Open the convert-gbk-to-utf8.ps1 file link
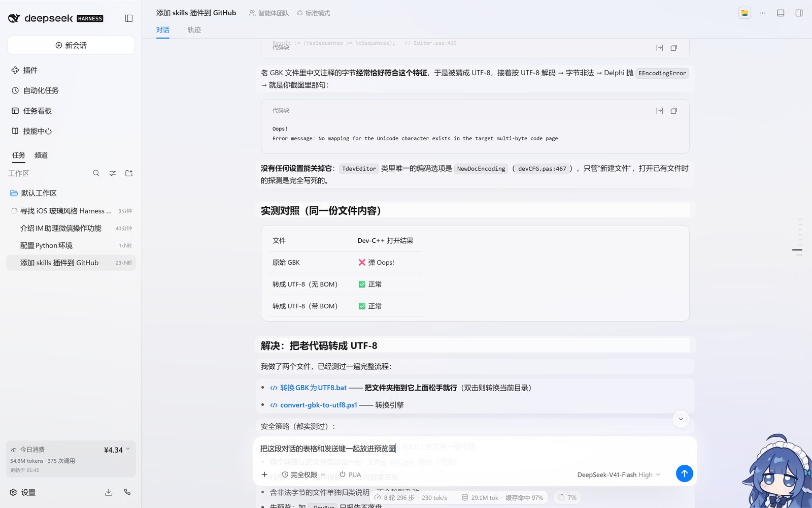 (314, 405)
